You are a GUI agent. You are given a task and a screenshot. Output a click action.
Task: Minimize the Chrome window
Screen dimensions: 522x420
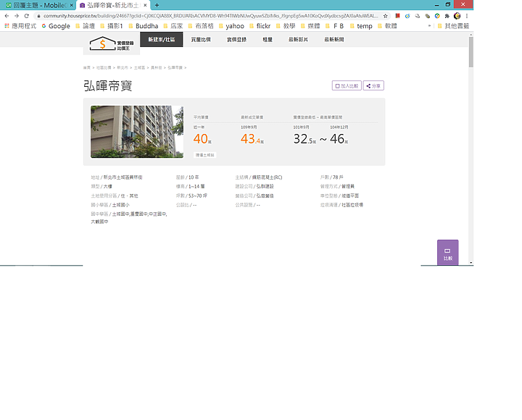pos(436,4)
